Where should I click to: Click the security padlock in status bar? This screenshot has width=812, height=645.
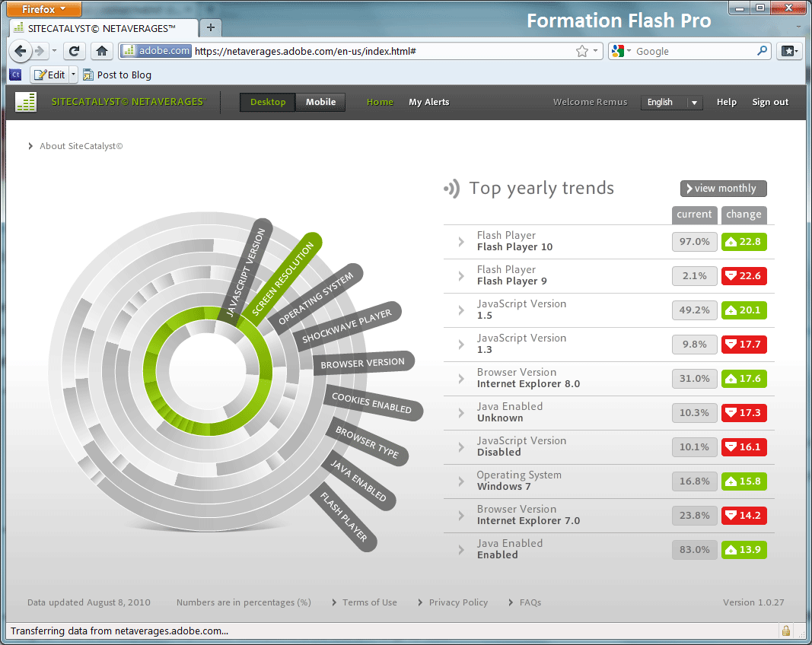coord(785,631)
